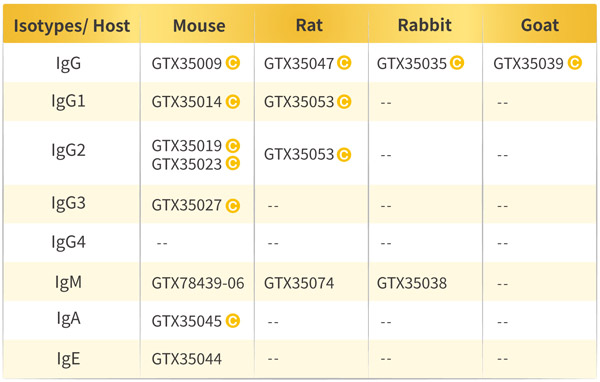Click the C badge beside GTX35035
600x382 pixels.
(x=457, y=63)
